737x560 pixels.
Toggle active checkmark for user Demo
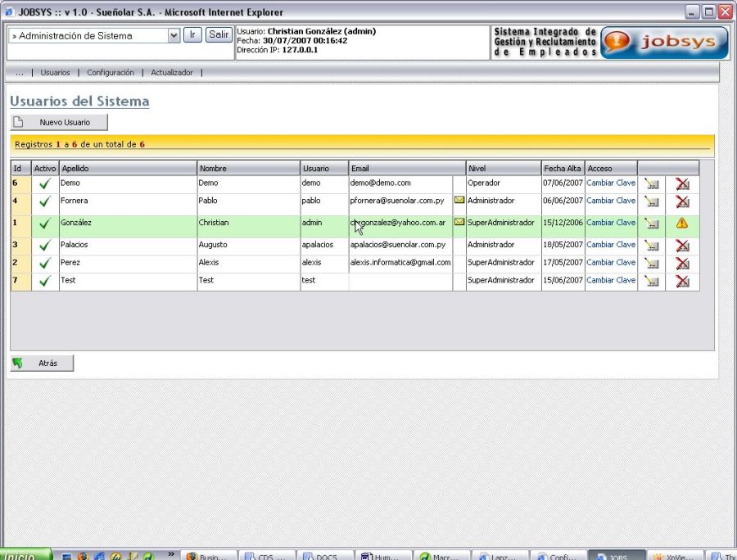(44, 184)
